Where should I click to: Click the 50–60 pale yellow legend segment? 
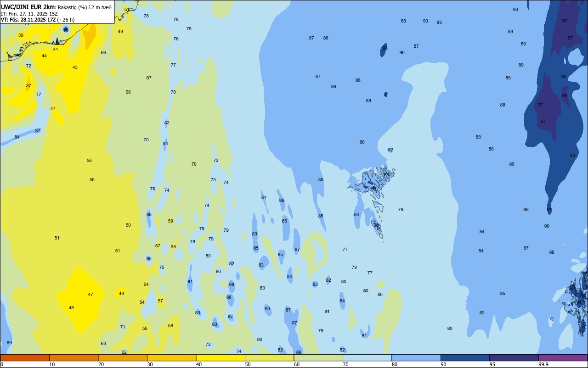click(x=269, y=357)
